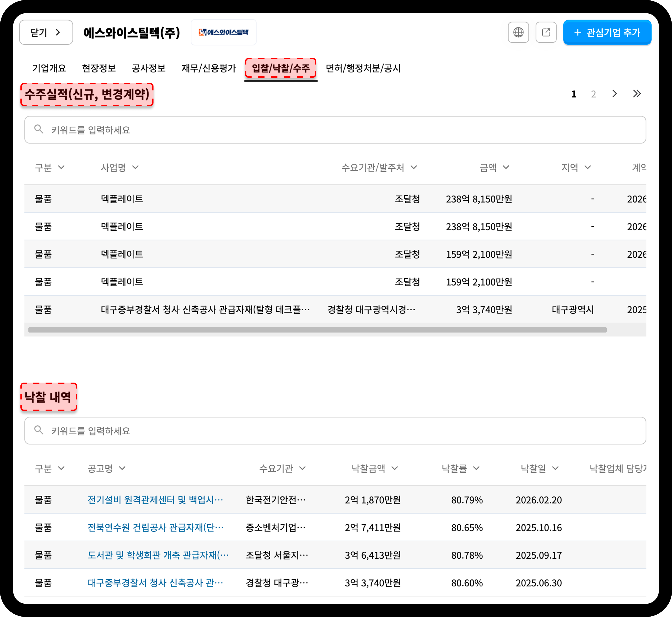Close the panel with 닫기 button
The image size is (672, 617).
(x=46, y=32)
